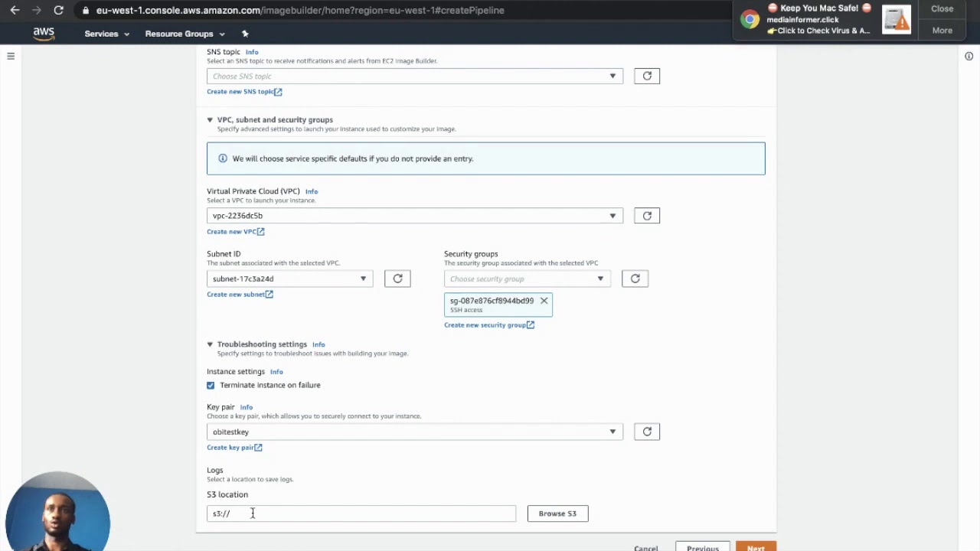Open the info panel icon at right edge

[x=969, y=56]
